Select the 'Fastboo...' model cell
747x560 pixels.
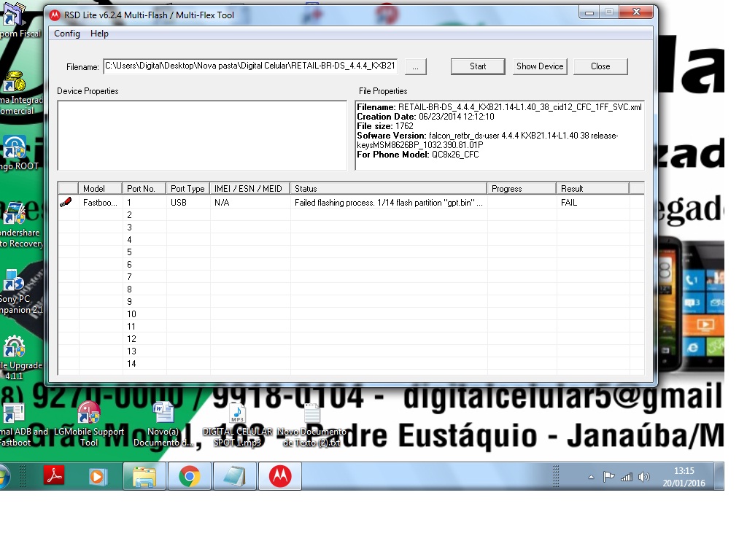point(100,203)
